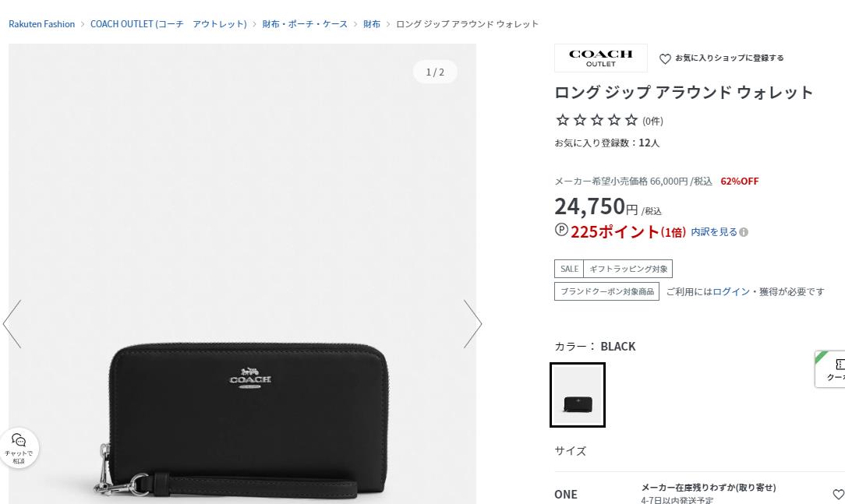Click the circled P points icon
845x504 pixels.
click(x=561, y=230)
